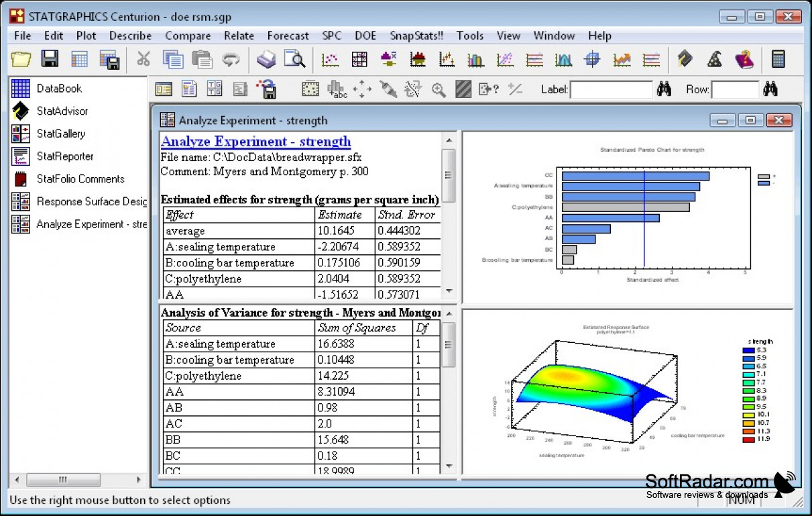The width and height of the screenshot is (812, 516).
Task: Click the Standardized Pareto Chart pane
Action: 628,217
